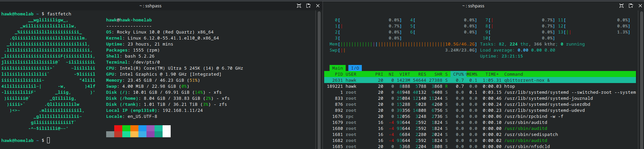
Task: Click the Disk (/home) xfs line
Action: tap(168, 98)
